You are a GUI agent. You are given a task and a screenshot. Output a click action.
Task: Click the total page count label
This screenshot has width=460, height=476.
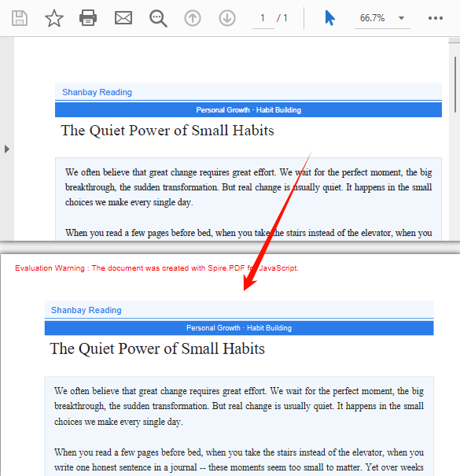click(x=282, y=18)
